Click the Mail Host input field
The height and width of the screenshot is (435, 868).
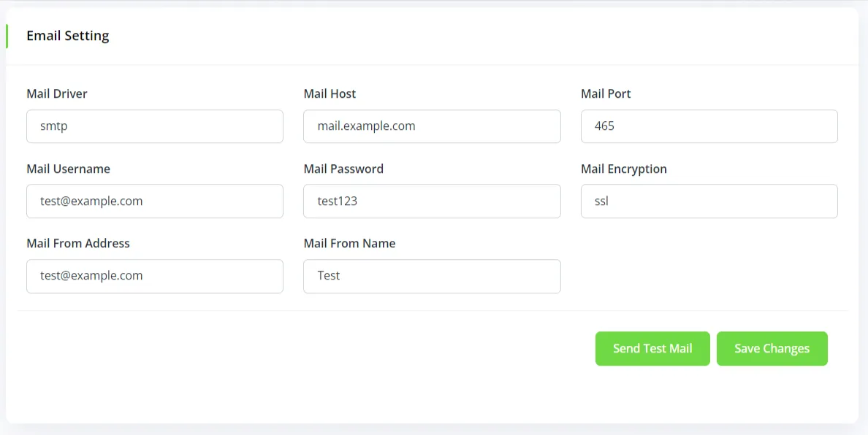click(x=431, y=126)
